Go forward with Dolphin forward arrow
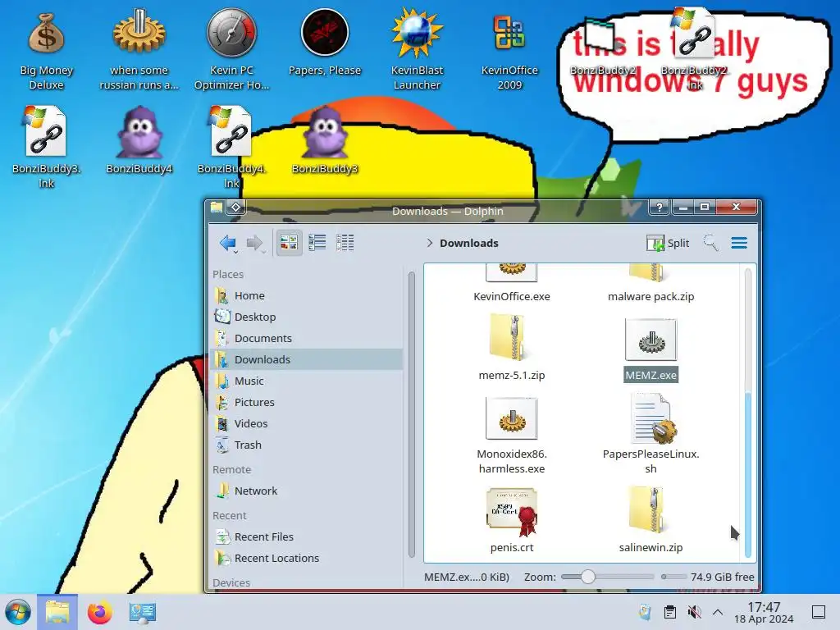 [254, 243]
